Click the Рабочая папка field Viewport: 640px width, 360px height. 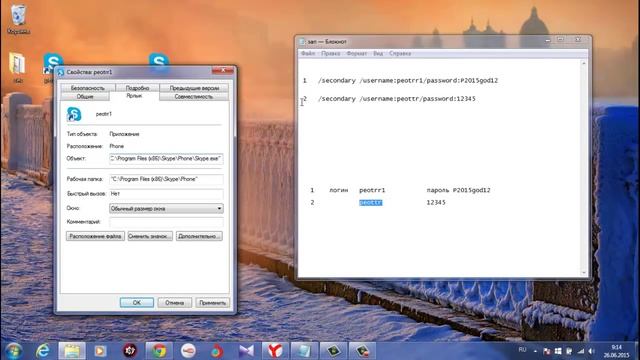point(166,179)
